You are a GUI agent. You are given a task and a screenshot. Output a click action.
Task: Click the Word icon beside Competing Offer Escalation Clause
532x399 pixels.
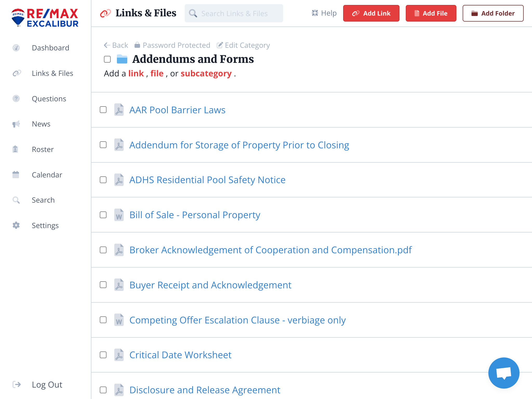(119, 320)
